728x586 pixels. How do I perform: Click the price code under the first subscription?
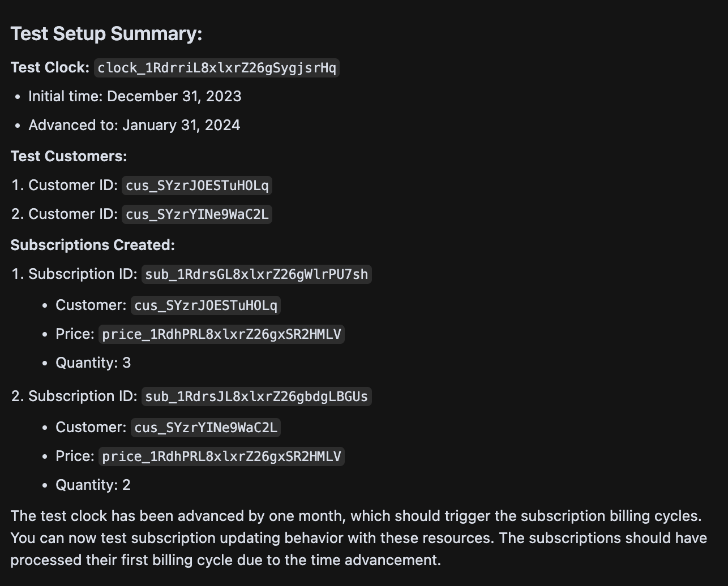click(221, 334)
